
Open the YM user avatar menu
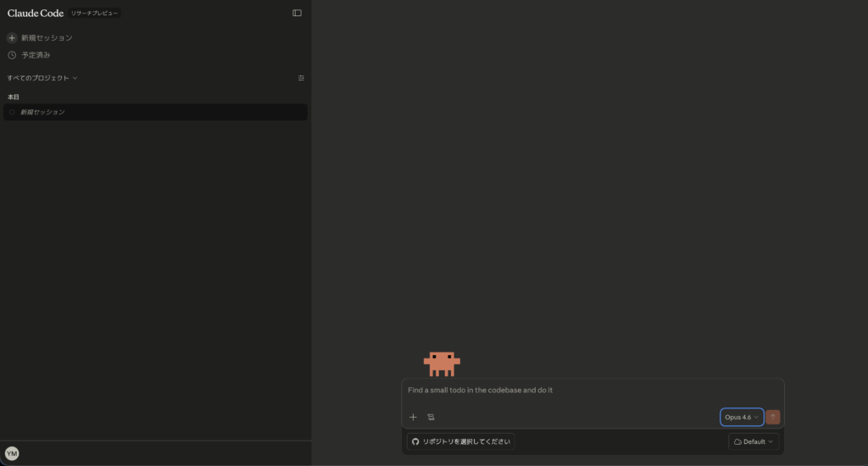pyautogui.click(x=12, y=453)
